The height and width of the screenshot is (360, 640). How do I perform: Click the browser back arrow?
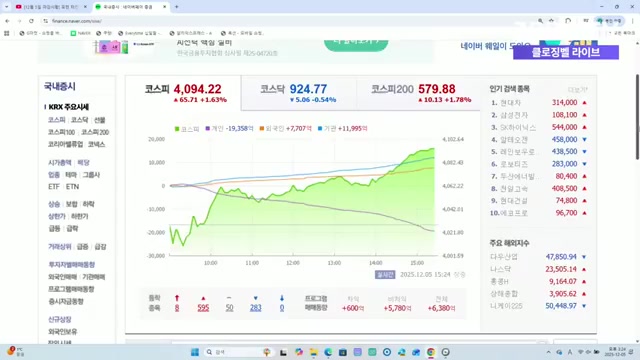click(x=7, y=21)
